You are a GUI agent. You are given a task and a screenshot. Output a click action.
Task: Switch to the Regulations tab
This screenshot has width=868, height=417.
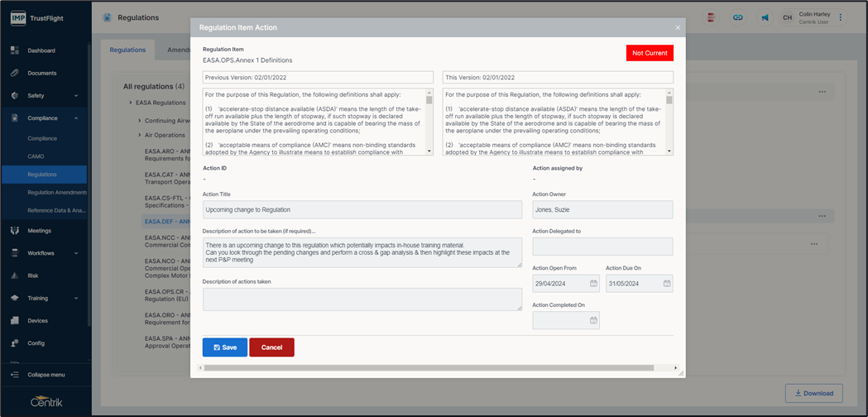(128, 50)
